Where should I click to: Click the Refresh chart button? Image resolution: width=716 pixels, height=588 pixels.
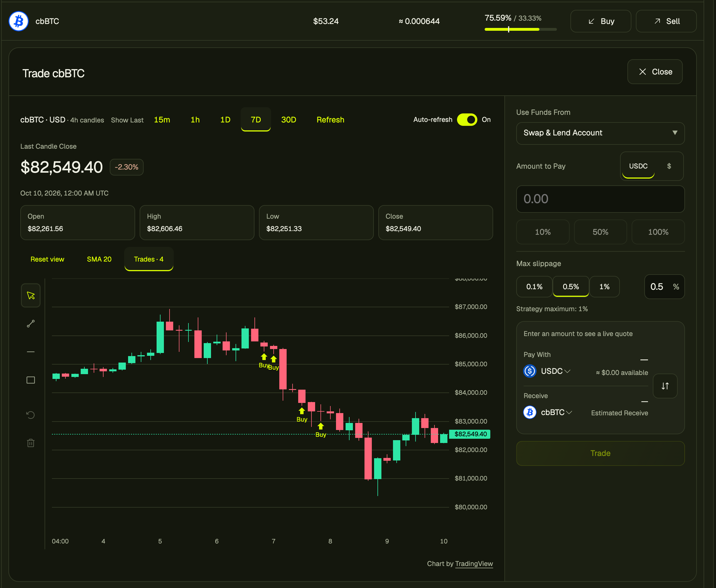(330, 120)
